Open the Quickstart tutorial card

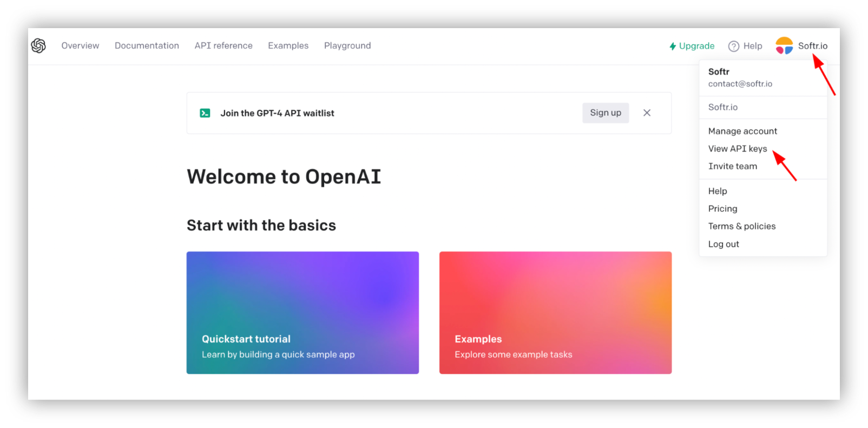coord(303,313)
